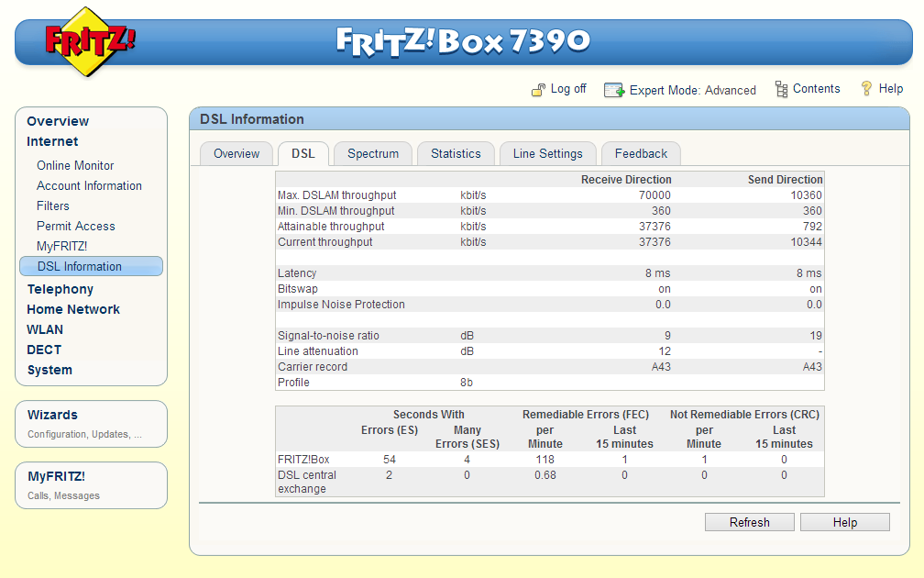This screenshot has width=924, height=578.
Task: Click the DSL central exchange row label
Action: (306, 482)
